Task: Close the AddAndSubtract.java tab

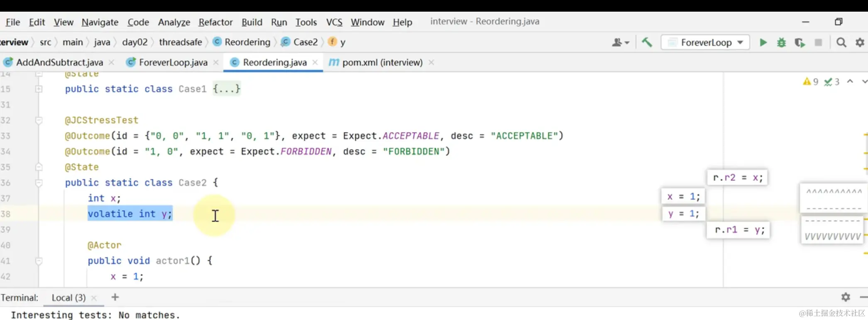Action: point(111,62)
